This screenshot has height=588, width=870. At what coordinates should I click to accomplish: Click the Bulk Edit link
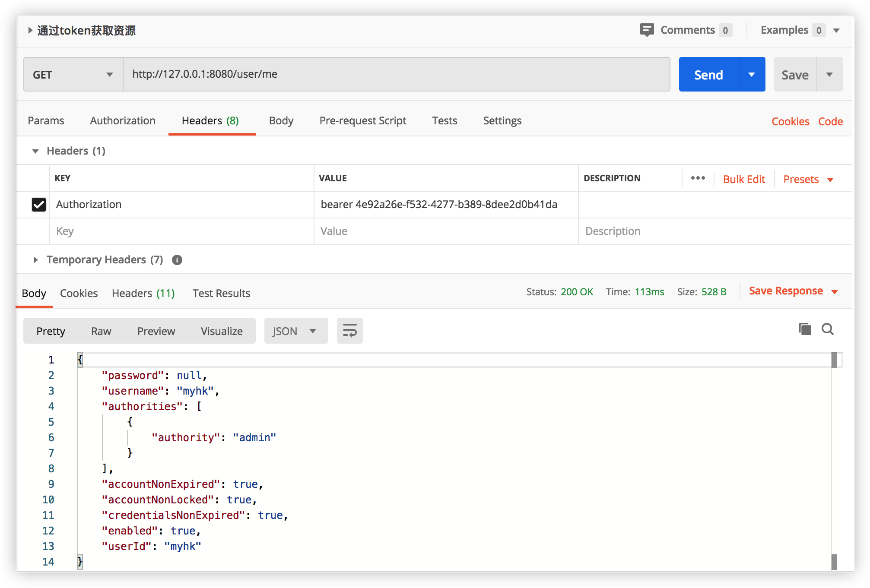(x=744, y=179)
